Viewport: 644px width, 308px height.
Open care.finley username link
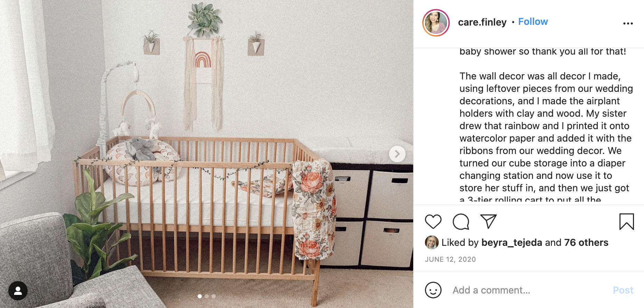[x=482, y=22]
